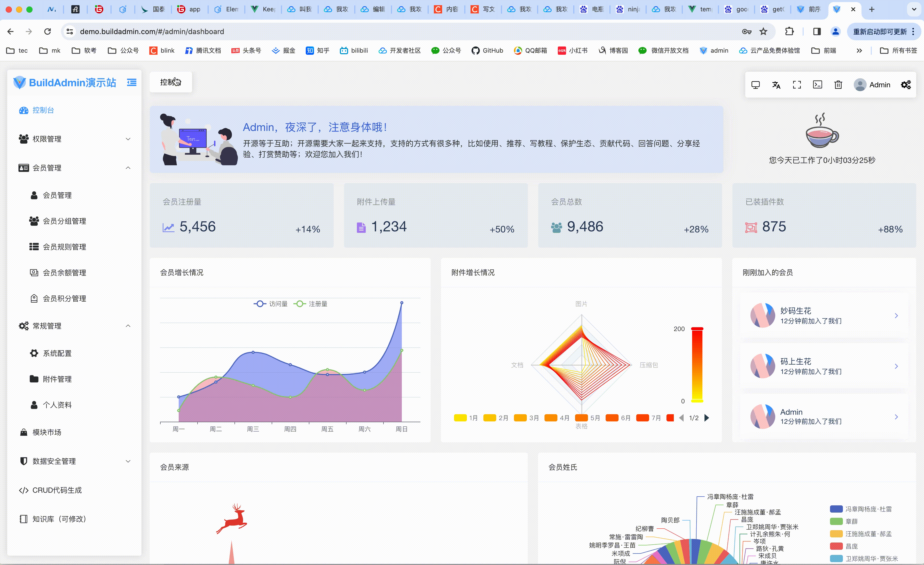Viewport: 924px width, 565px height.
Task: Click the monitor homepage icon
Action: coord(755,85)
